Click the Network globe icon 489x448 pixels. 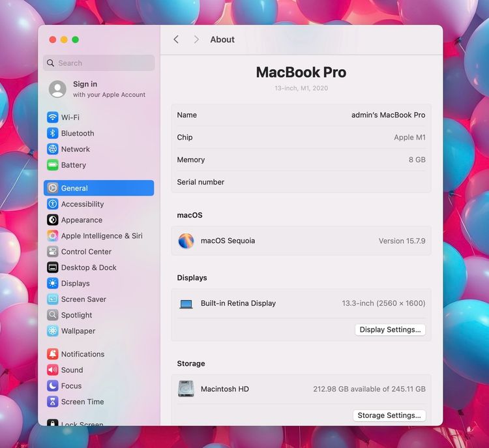[52, 149]
